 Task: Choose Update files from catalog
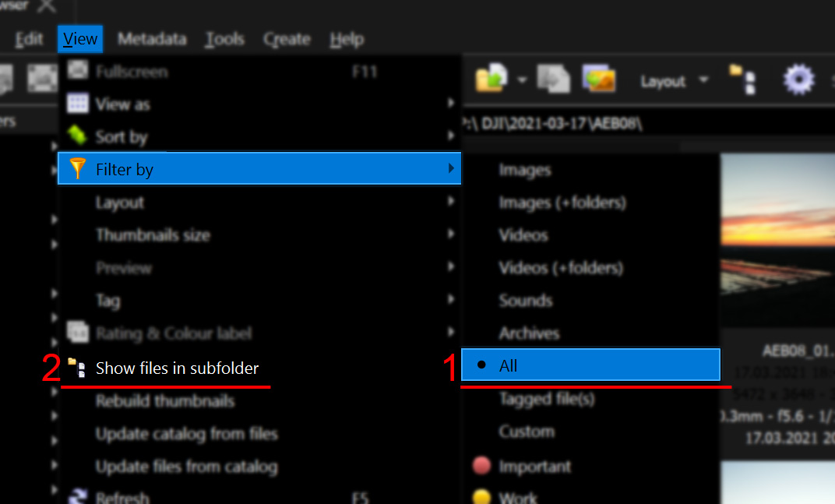coord(259,467)
